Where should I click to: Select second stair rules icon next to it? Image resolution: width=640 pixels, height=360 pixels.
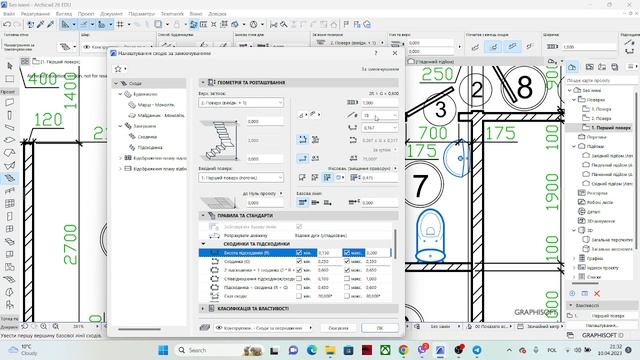pos(316,140)
